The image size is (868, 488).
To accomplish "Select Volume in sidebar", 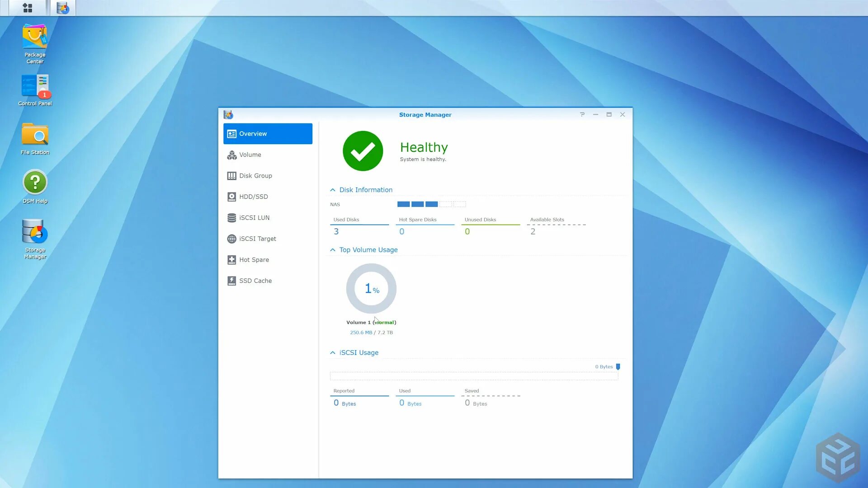I will pyautogui.click(x=250, y=155).
